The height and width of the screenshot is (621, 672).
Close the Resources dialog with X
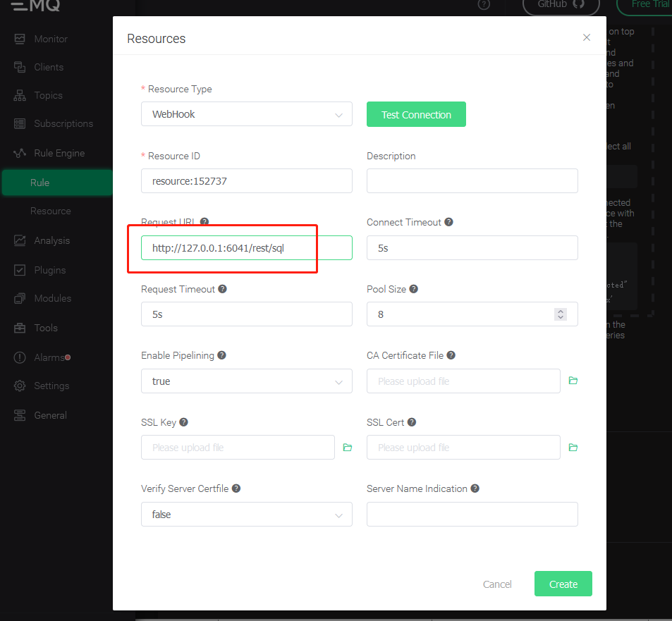(x=587, y=37)
